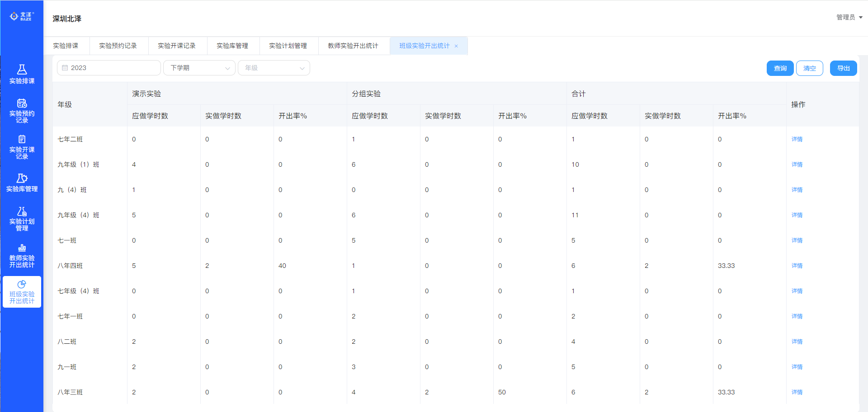Select the 实验开课记录 clipboard icon
This screenshot has height=412, width=868.
click(22, 139)
